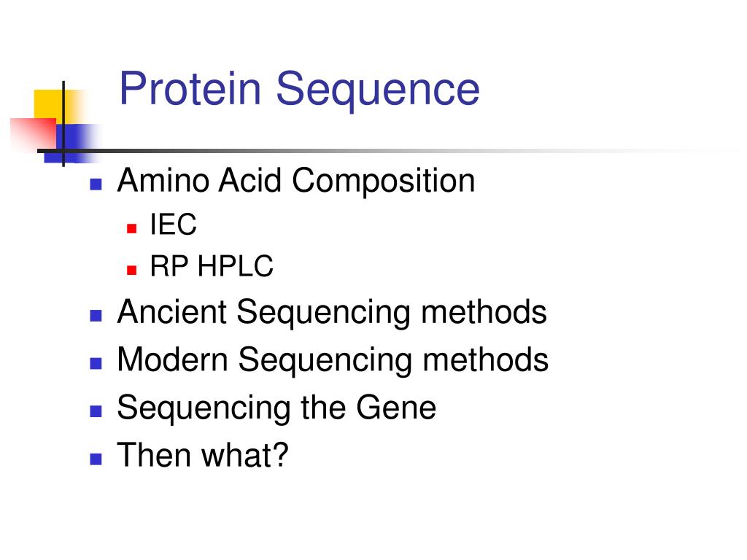The height and width of the screenshot is (560, 747).
Task: Click the RP HPLC sub-bullet text
Action: pyautogui.click(x=212, y=265)
